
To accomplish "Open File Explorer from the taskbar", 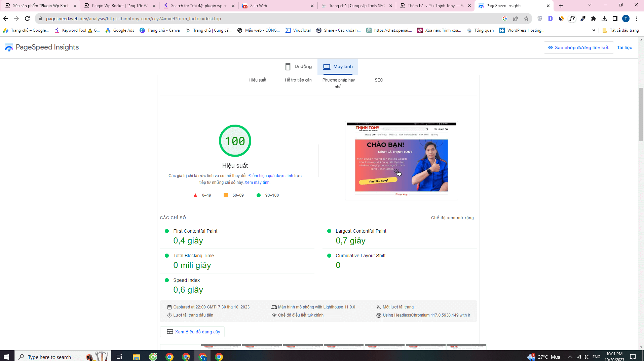I will (136, 357).
